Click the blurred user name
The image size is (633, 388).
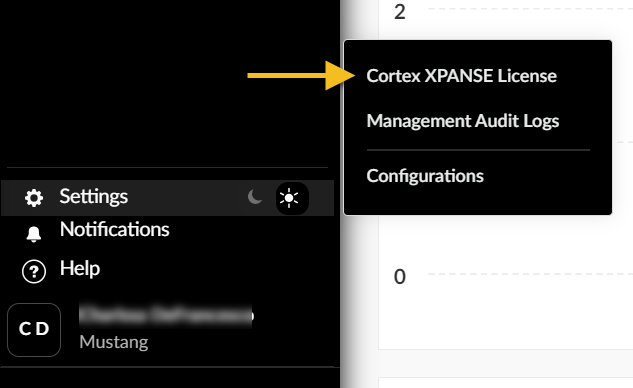[166, 316]
